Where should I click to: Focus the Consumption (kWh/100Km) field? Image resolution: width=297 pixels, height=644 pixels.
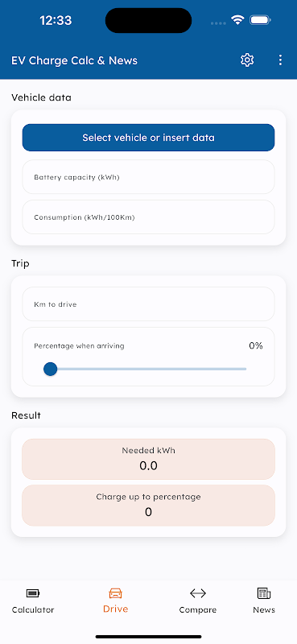[148, 217]
